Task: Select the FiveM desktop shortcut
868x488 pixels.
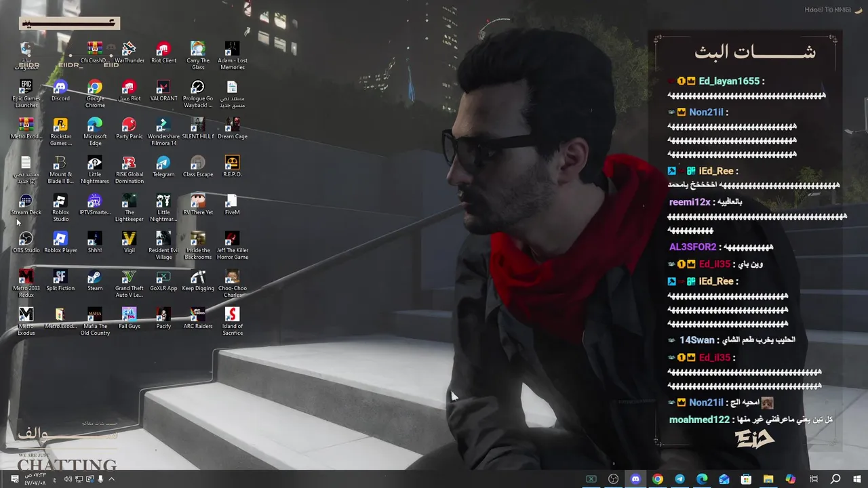Action: (x=232, y=204)
